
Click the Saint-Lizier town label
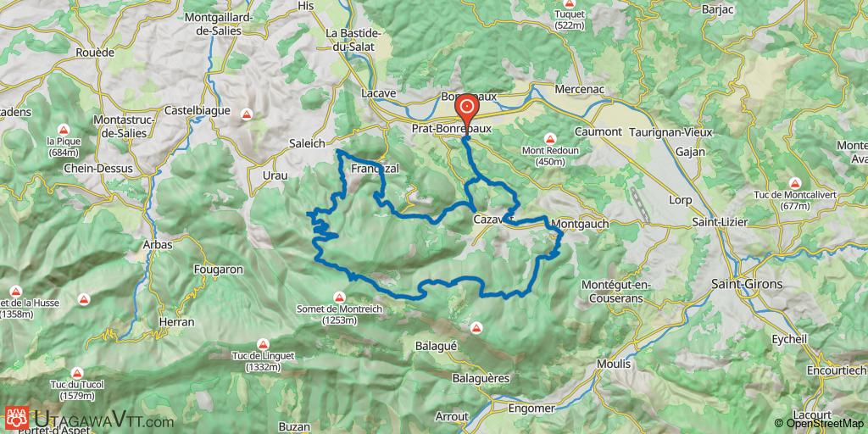click(x=720, y=222)
